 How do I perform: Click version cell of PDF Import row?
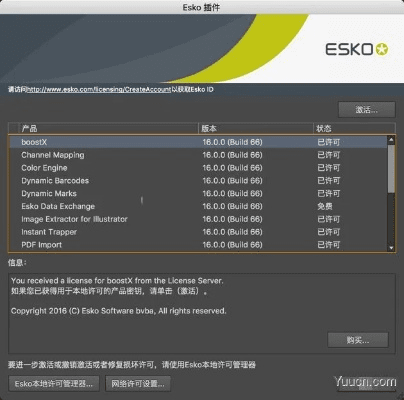pyautogui.click(x=232, y=245)
